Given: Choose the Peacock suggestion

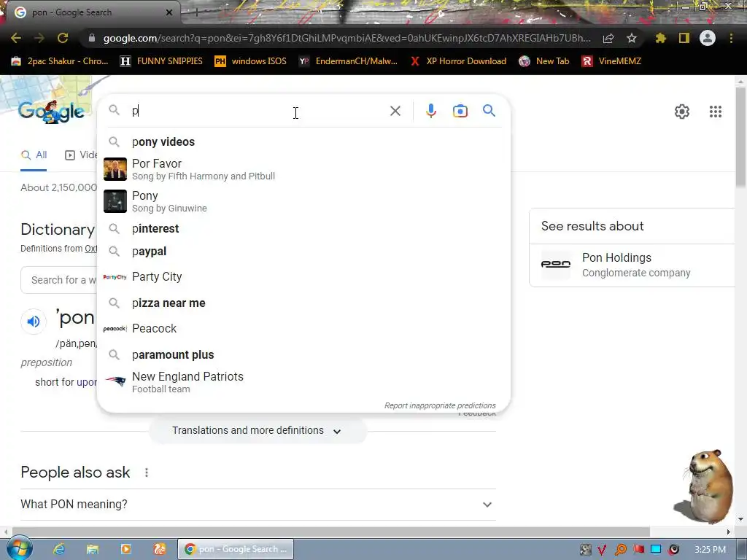Looking at the screenshot, I should pyautogui.click(x=303, y=329).
